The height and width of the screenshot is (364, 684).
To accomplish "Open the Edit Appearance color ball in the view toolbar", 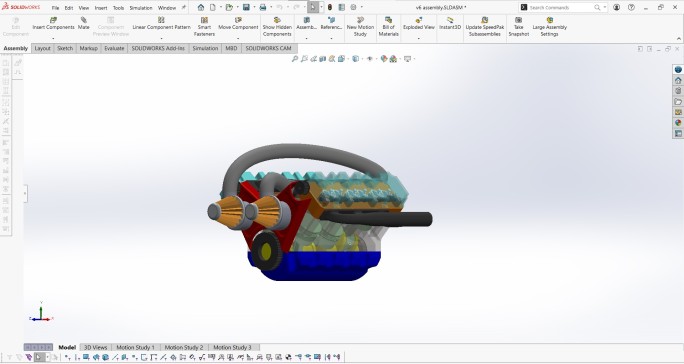I will pos(383,59).
